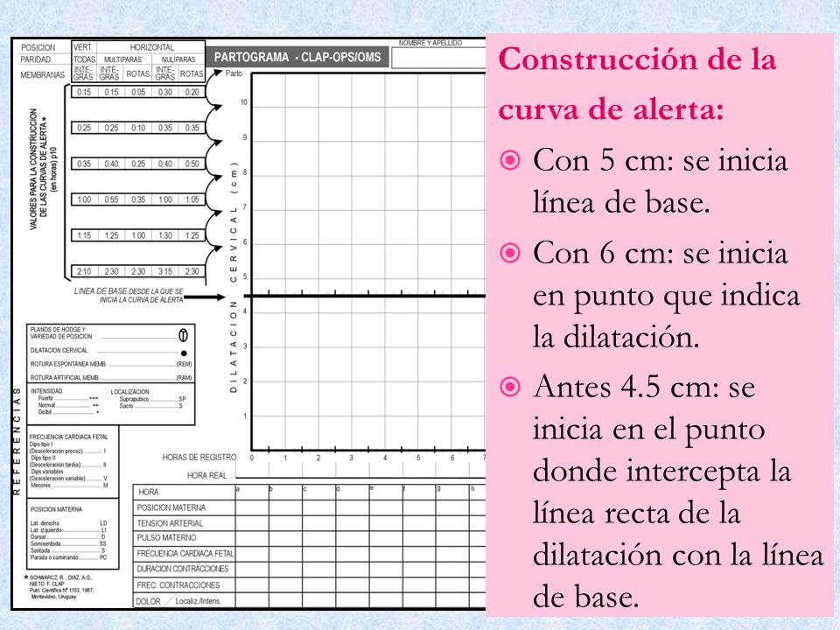Click the "Nombre y Apellido" entry box
The image size is (840, 630).
click(438, 59)
